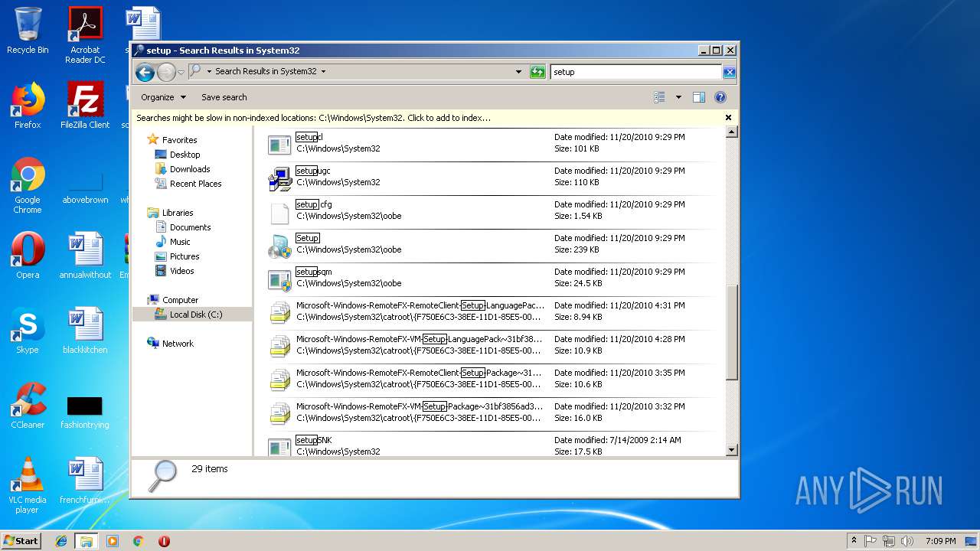Click into the setup search field
This screenshot has height=551, width=980.
(x=635, y=72)
